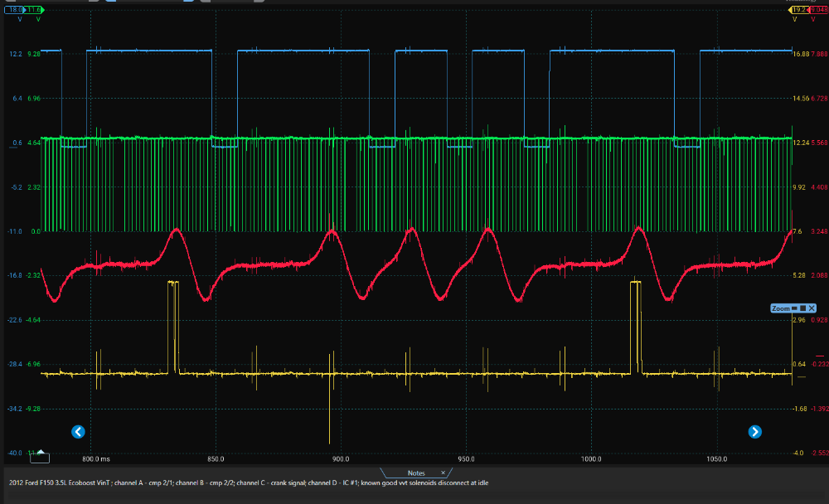
Task: Click the yellow 19.2 channel axis tag
Action: (797, 9)
